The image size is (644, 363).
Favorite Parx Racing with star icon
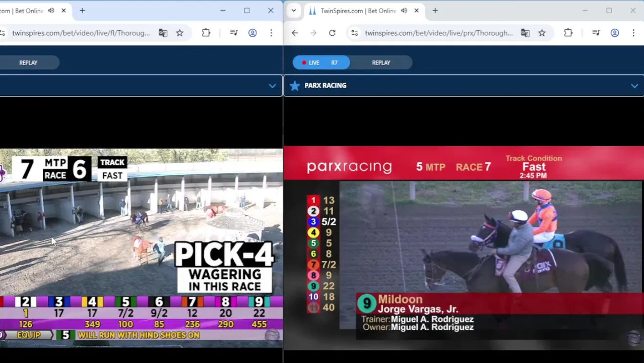tap(295, 86)
